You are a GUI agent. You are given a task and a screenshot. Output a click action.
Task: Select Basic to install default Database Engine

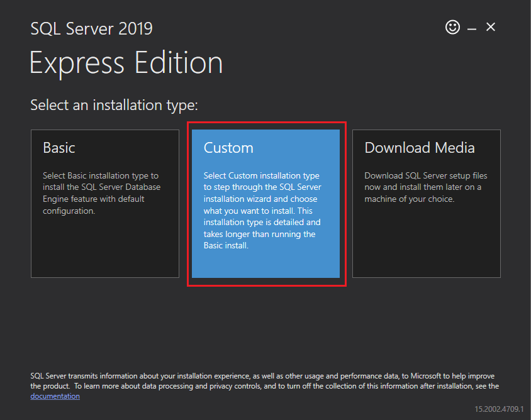(104, 201)
